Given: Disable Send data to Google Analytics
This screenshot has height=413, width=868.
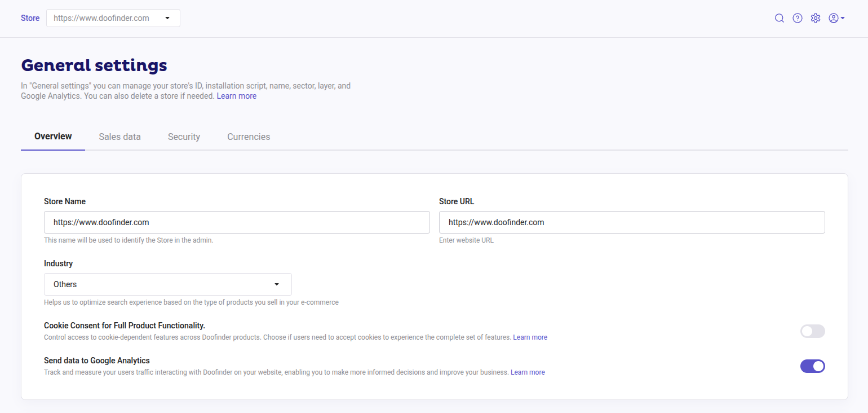Looking at the screenshot, I should [812, 366].
